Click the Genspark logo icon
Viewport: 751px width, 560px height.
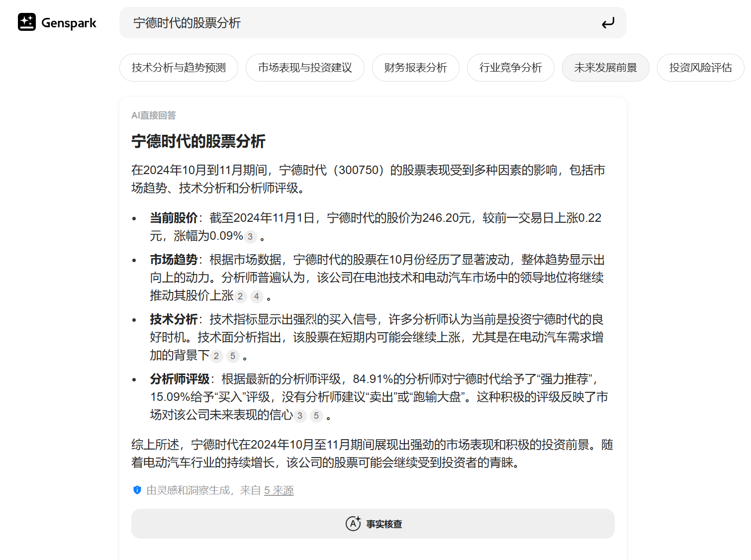coord(27,22)
